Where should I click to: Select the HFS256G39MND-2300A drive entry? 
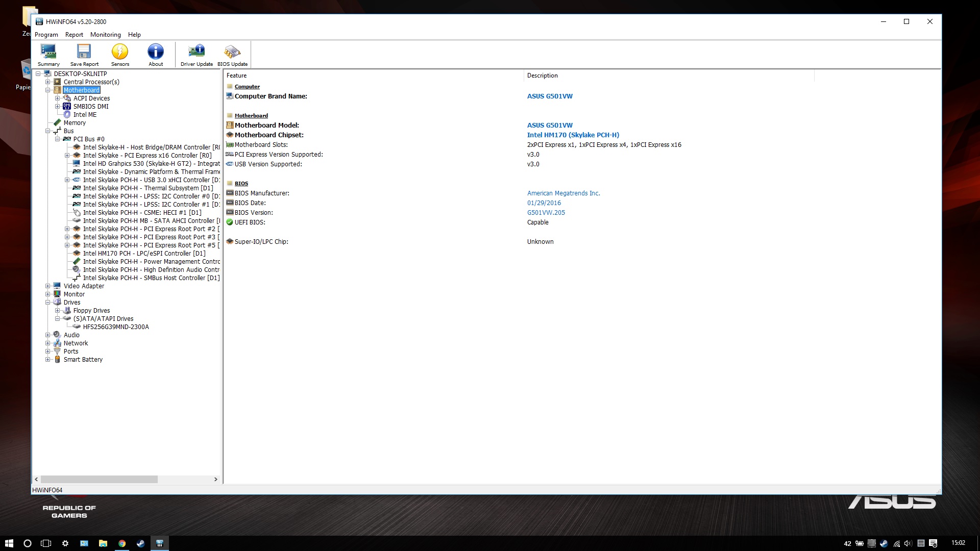point(116,327)
